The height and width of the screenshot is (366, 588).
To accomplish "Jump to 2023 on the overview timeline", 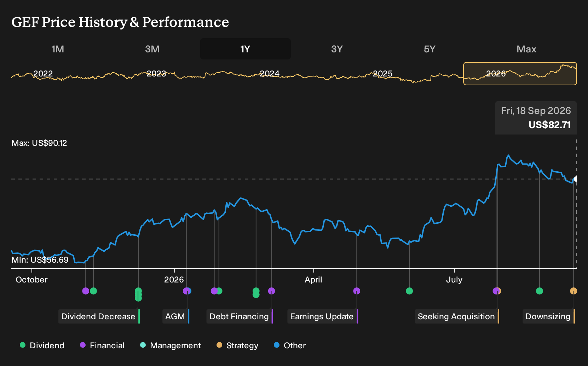I will (156, 74).
